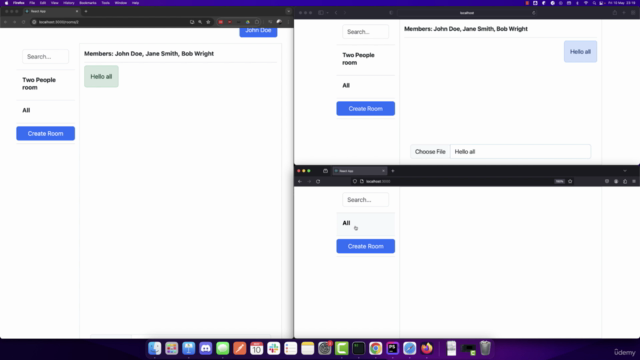Viewport: 640px width, 360px height.
Task: Open Firefox hamburger menu
Action: 634,181
